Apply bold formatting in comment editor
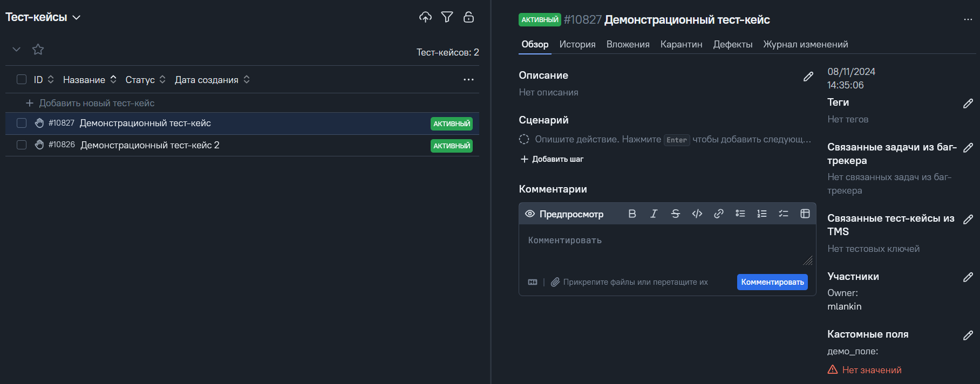 click(632, 214)
